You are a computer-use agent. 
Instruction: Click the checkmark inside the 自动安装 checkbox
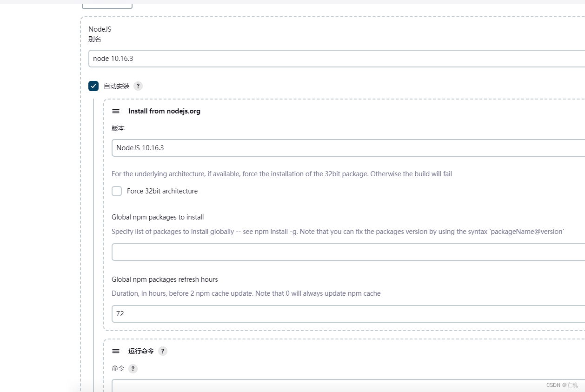pos(93,86)
